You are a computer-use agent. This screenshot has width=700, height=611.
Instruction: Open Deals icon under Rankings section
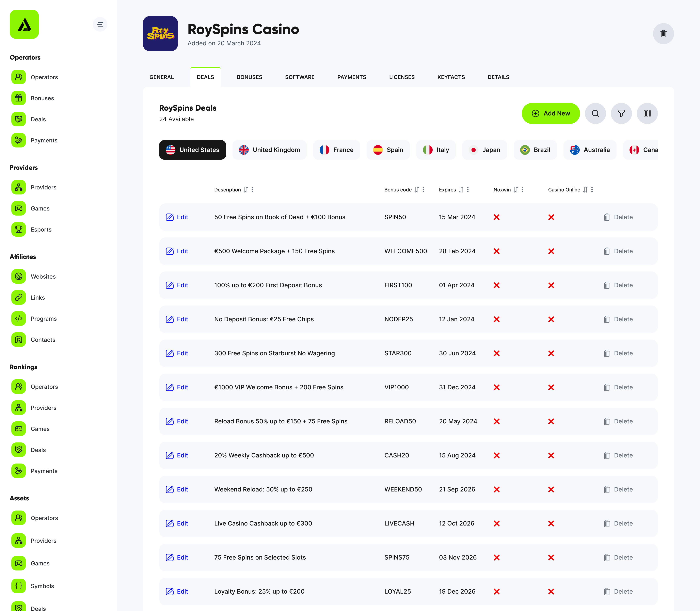tap(18, 450)
